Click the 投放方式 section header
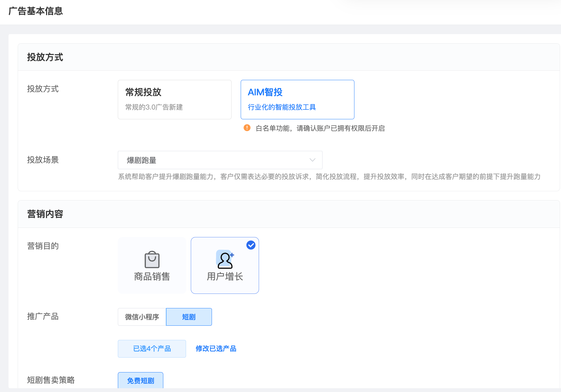 point(45,57)
